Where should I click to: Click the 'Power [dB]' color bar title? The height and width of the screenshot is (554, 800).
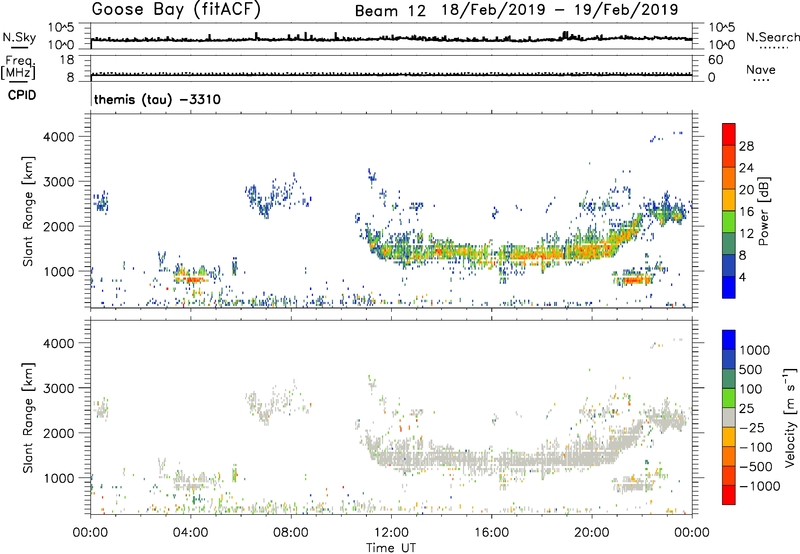(x=763, y=211)
